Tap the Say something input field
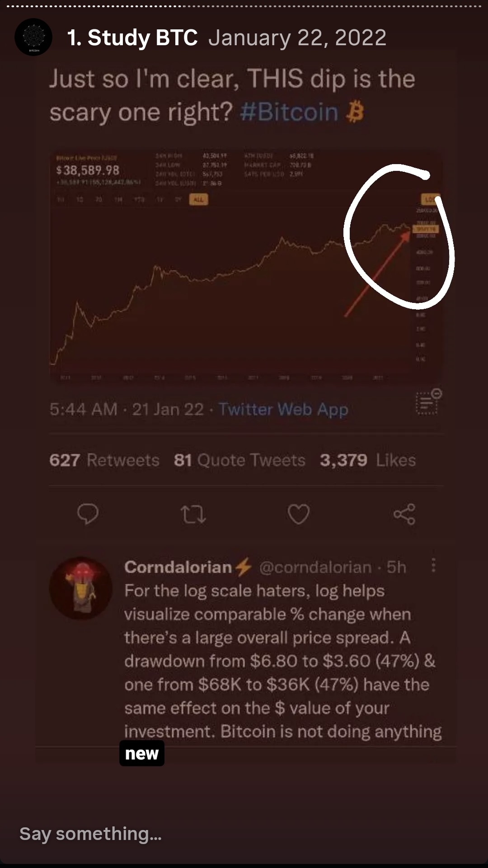 pyautogui.click(x=90, y=834)
